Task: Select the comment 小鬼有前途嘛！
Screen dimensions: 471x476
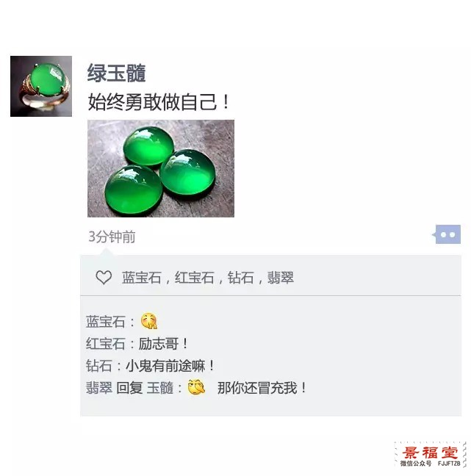Action: (170, 366)
